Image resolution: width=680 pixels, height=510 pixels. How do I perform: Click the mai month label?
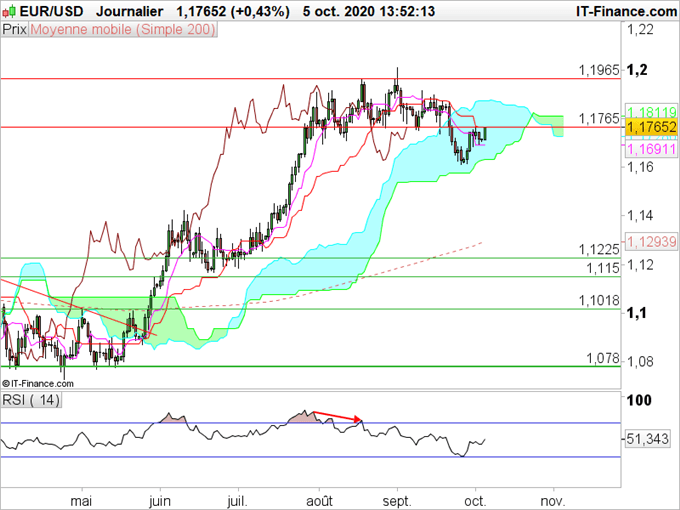pos(82,501)
